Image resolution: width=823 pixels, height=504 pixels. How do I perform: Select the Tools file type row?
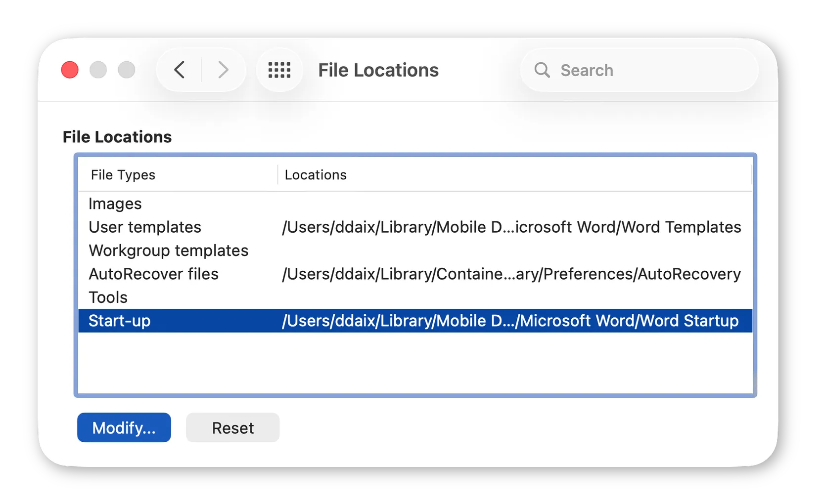tap(108, 297)
